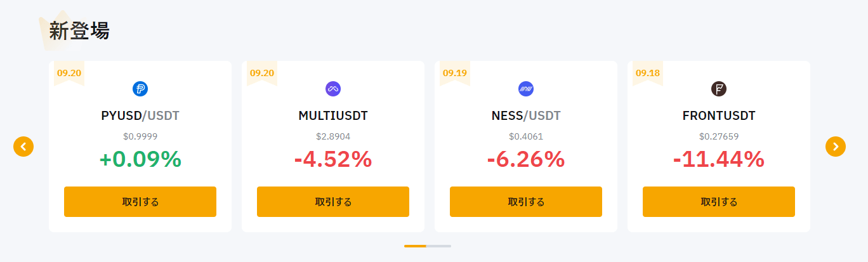Trade NESS/USDT with 取引する button
Image resolution: width=868 pixels, height=262 pixels.
pyautogui.click(x=526, y=202)
